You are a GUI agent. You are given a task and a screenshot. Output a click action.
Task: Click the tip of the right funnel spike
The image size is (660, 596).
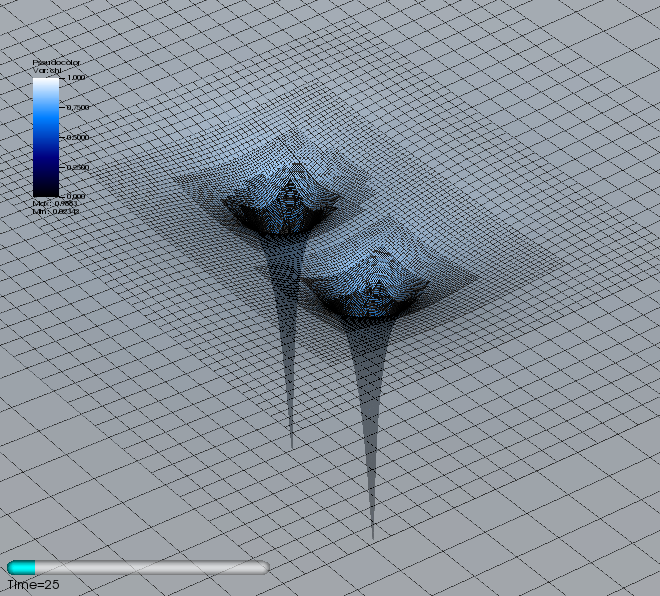(373, 537)
